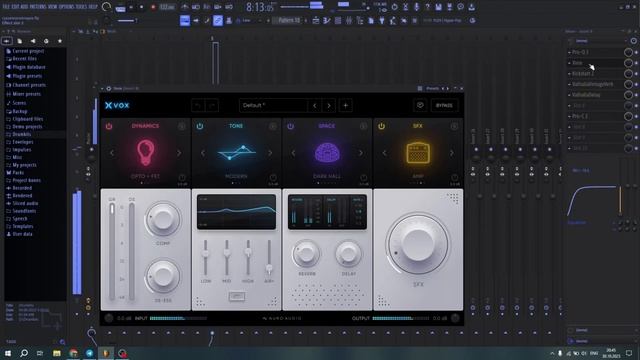Click the Pro-C 2 slot mix knob
Viewport: 640px width, 360px height.
click(629, 116)
